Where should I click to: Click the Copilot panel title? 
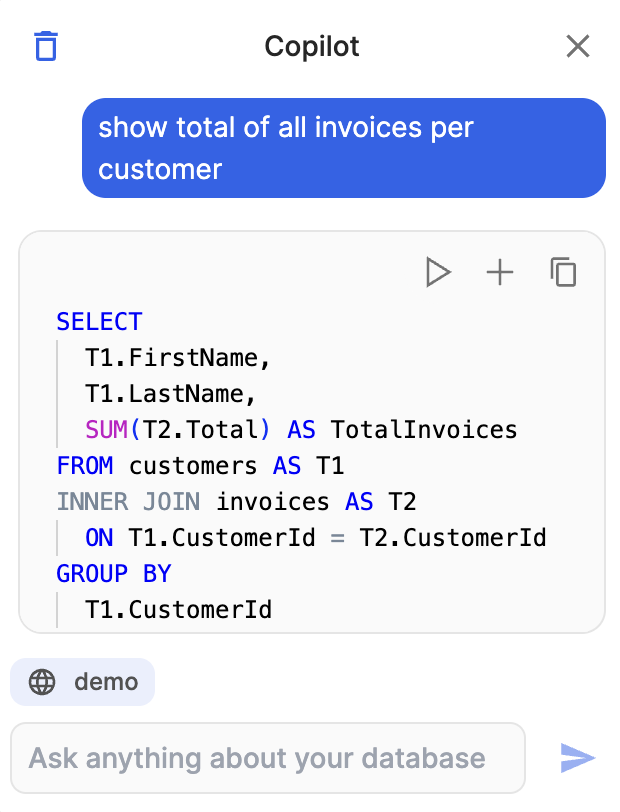point(312,47)
